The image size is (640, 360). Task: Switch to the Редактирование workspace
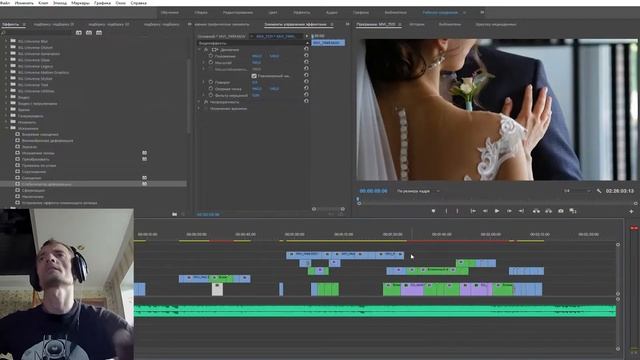coord(238,13)
